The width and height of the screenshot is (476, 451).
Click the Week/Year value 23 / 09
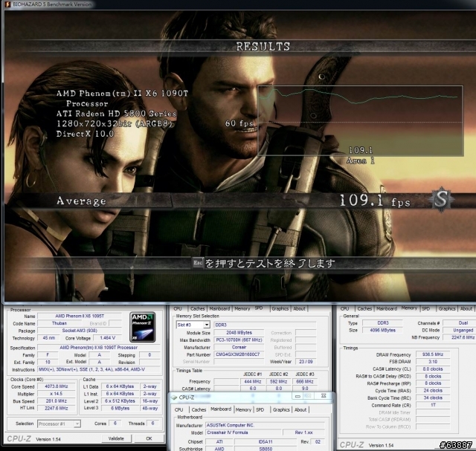pos(306,362)
